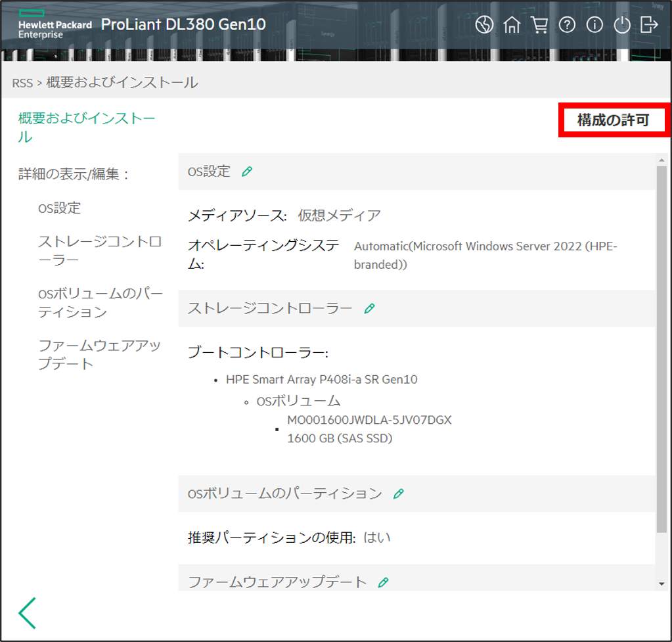Click 概要およびインストール in the breadcrumb
The width and height of the screenshot is (672, 642).
tap(122, 82)
